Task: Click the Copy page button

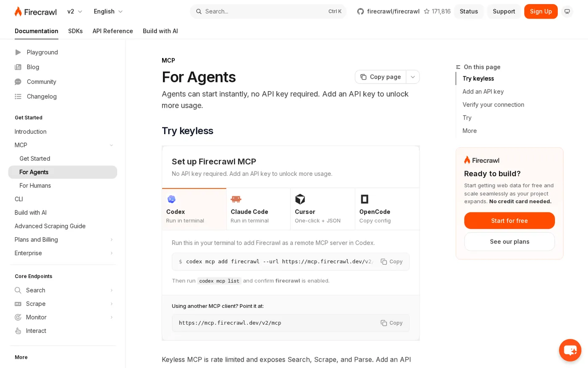Action: [381, 77]
